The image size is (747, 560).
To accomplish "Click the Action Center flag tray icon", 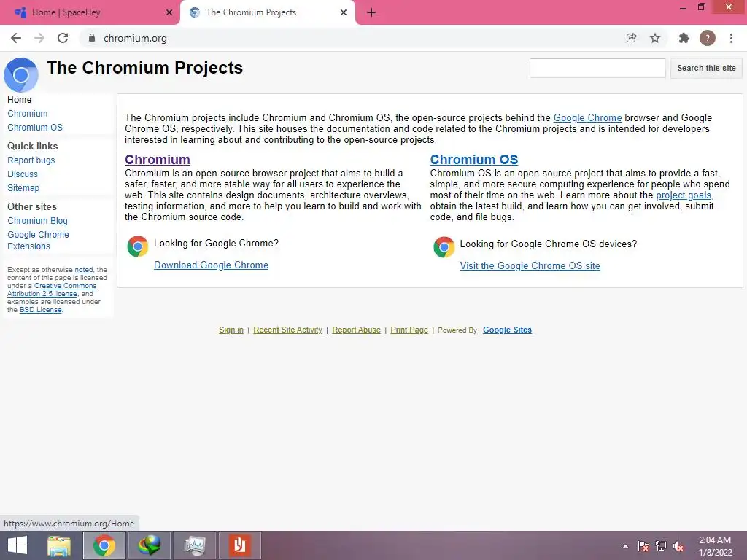I will coord(643,546).
